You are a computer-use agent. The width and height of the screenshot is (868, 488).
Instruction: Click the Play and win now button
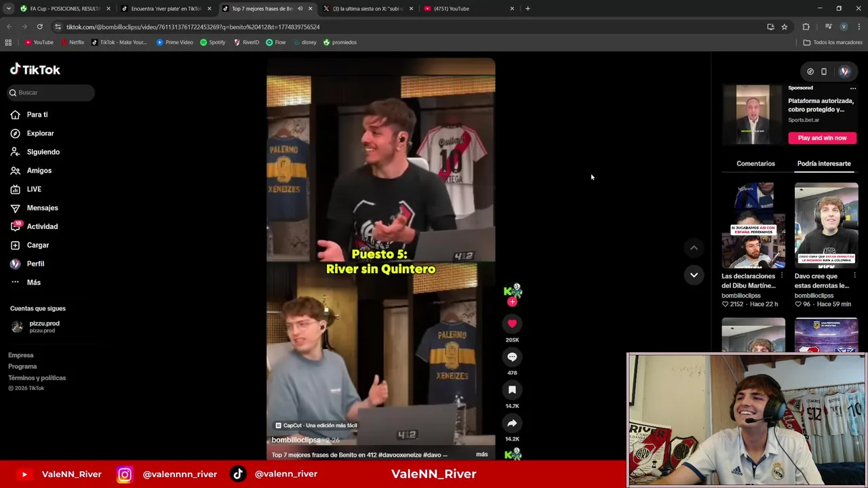coord(822,138)
